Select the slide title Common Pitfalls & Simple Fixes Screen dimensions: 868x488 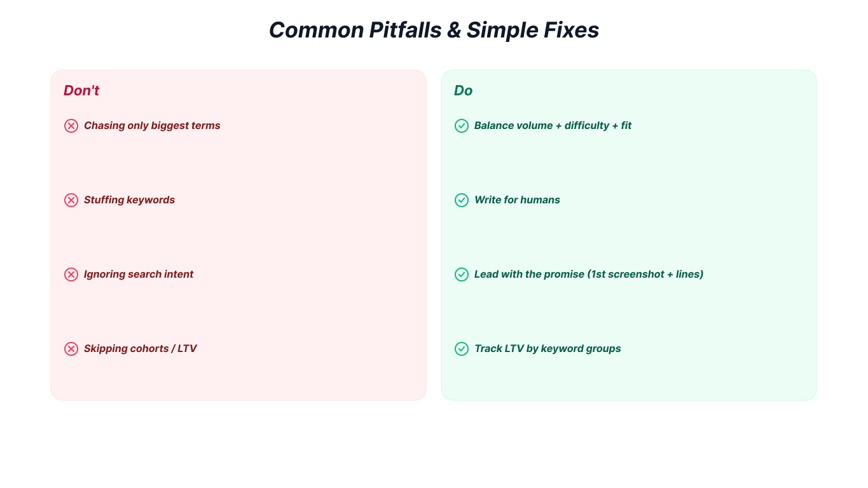tap(434, 30)
